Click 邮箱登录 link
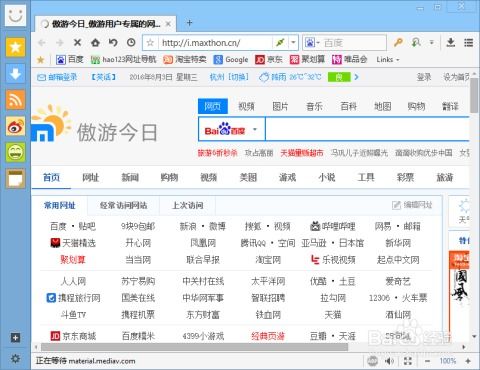480x370 pixels. click(x=57, y=77)
